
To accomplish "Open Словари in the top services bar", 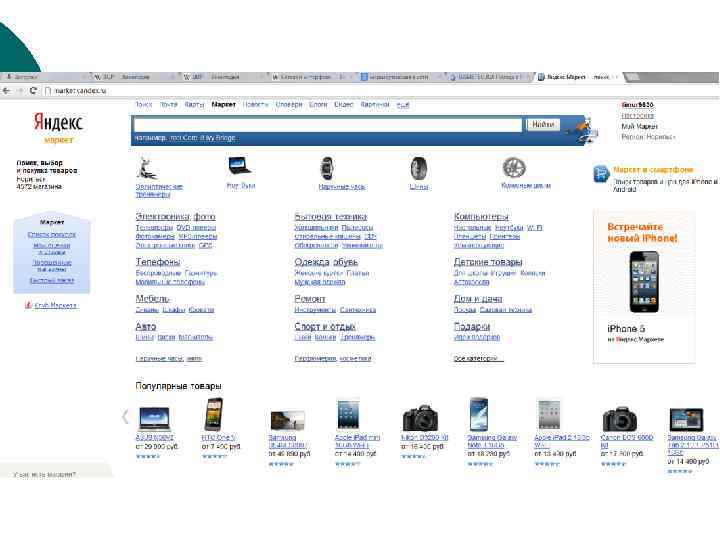I will click(x=289, y=105).
